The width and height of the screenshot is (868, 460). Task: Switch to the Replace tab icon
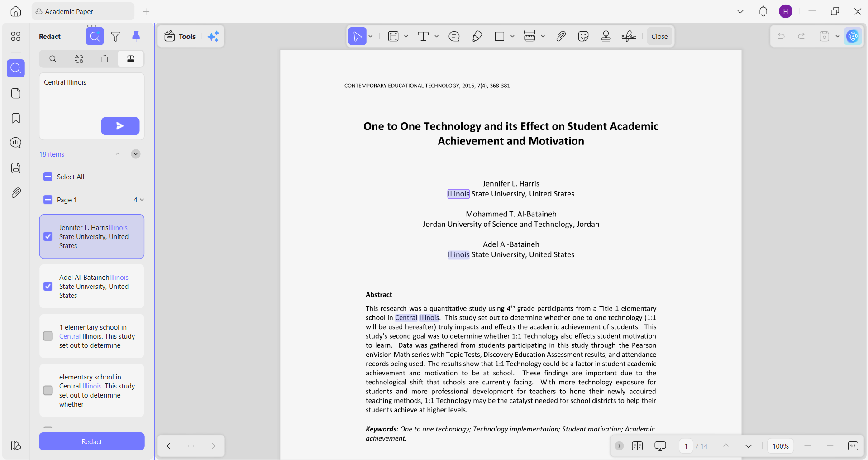(x=79, y=59)
